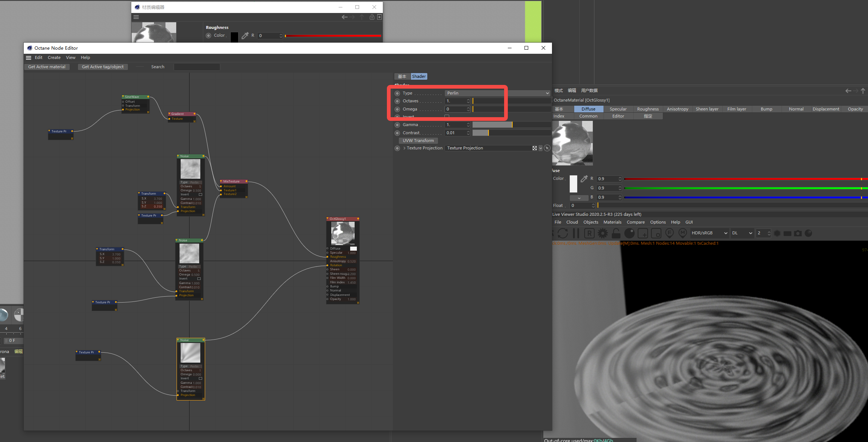Pick the Focus picker icon in Live Viewer
The height and width of the screenshot is (442, 868).
tap(670, 233)
